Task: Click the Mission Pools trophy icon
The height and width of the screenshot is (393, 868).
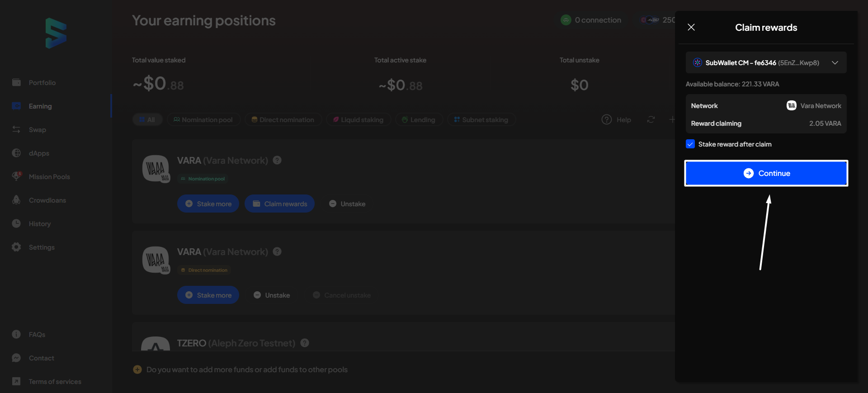Action: (x=16, y=176)
